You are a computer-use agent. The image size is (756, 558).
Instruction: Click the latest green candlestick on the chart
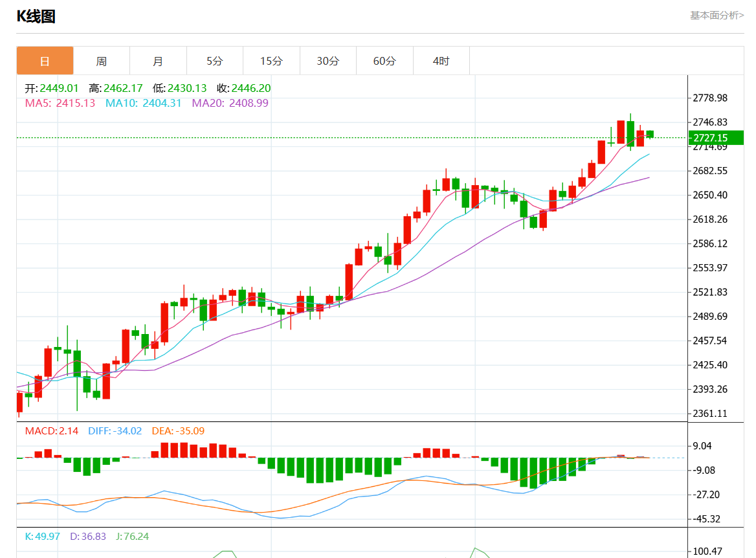650,134
